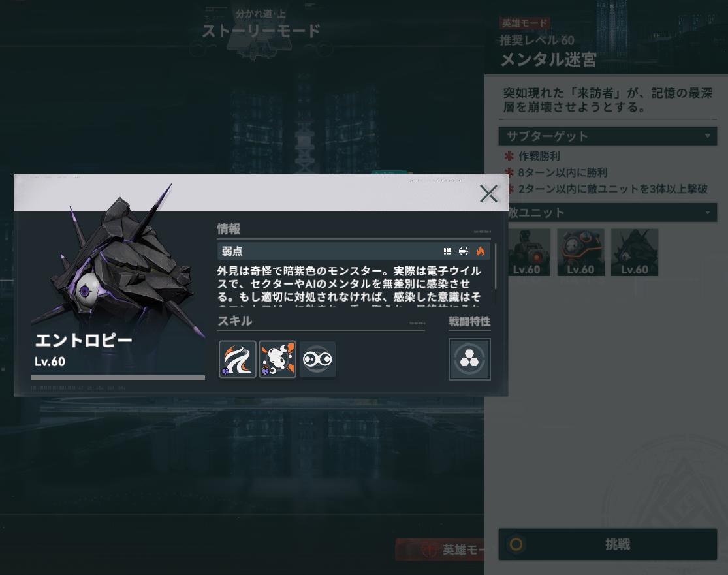The width and height of the screenshot is (728, 575).
Task: Collapse the 敵ユニット section
Action: [708, 213]
